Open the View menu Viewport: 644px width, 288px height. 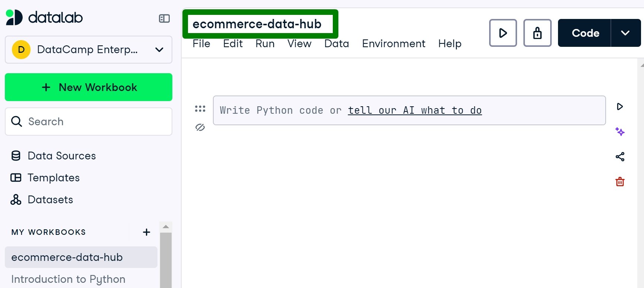(299, 43)
